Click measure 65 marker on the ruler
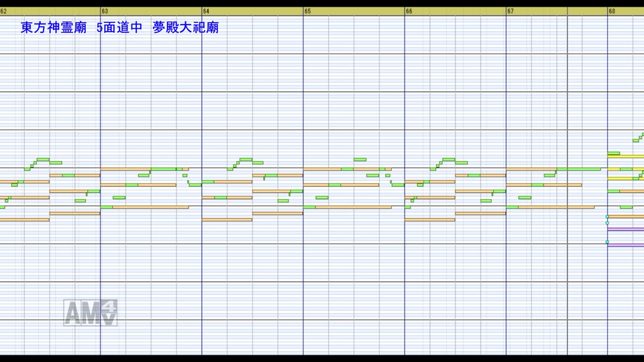 (x=308, y=11)
